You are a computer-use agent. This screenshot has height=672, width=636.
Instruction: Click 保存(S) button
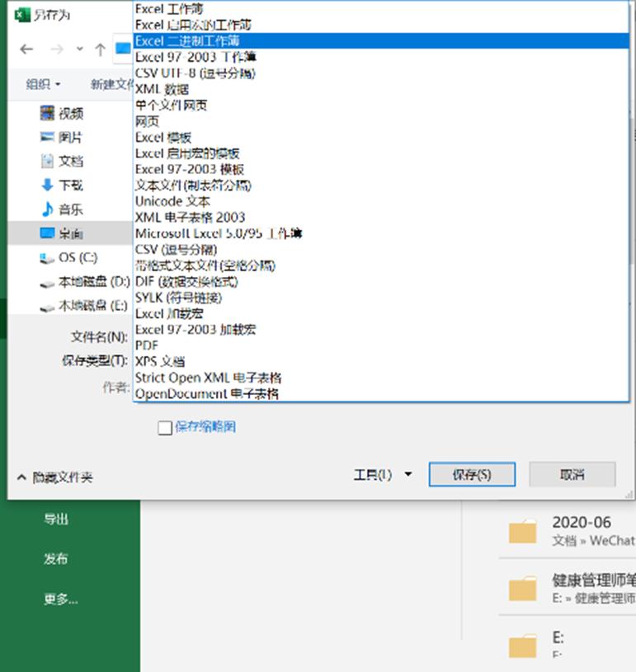pos(472,474)
